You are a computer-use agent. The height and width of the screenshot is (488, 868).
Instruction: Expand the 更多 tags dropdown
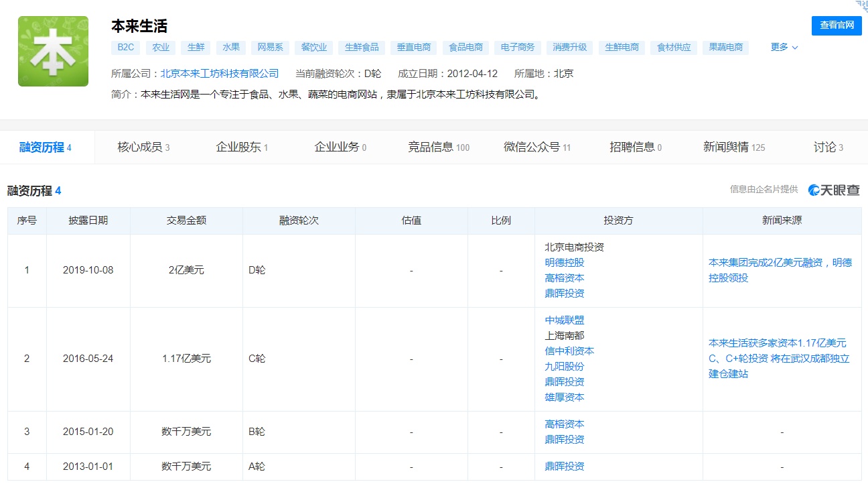(784, 48)
